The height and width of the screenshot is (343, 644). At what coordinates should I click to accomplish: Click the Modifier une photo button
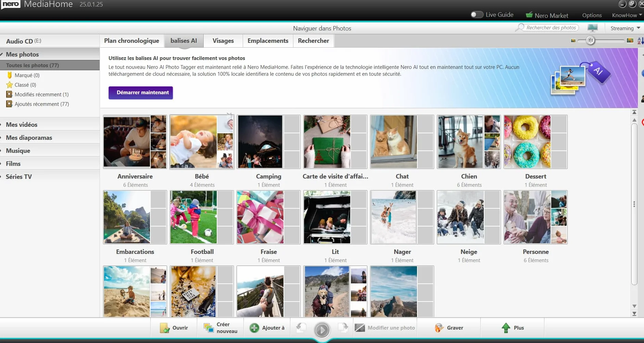(385, 328)
